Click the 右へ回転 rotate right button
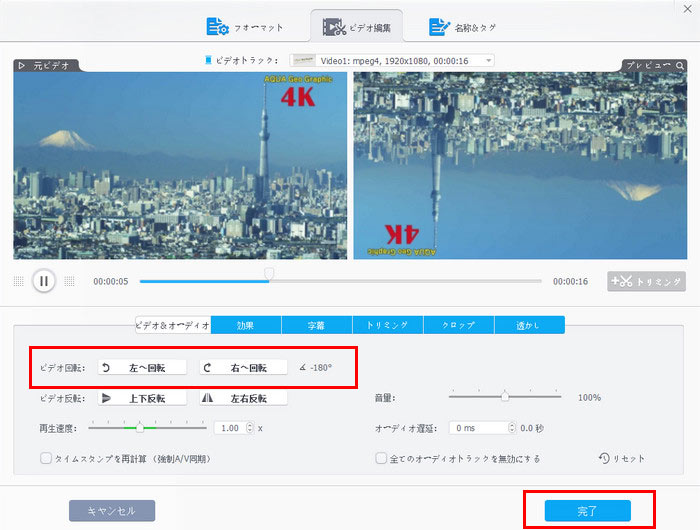Screen dimensions: 700x530 click(243, 368)
